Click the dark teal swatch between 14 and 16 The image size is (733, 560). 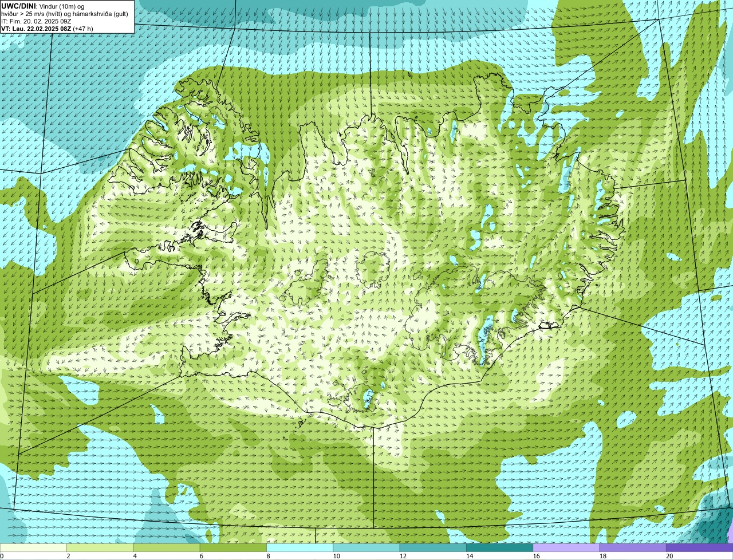coord(499,547)
